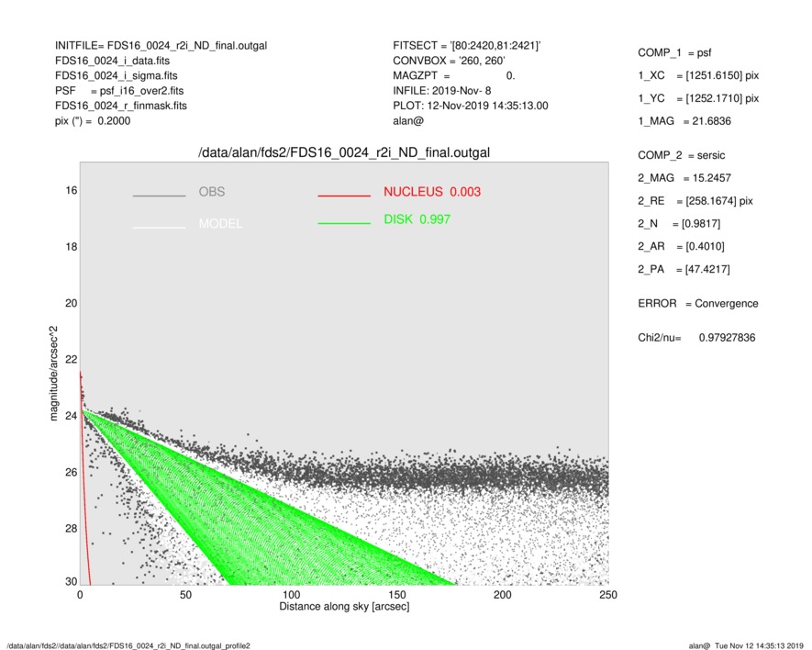Click the 1_XC = [1251.6150] pix value

pos(698,75)
